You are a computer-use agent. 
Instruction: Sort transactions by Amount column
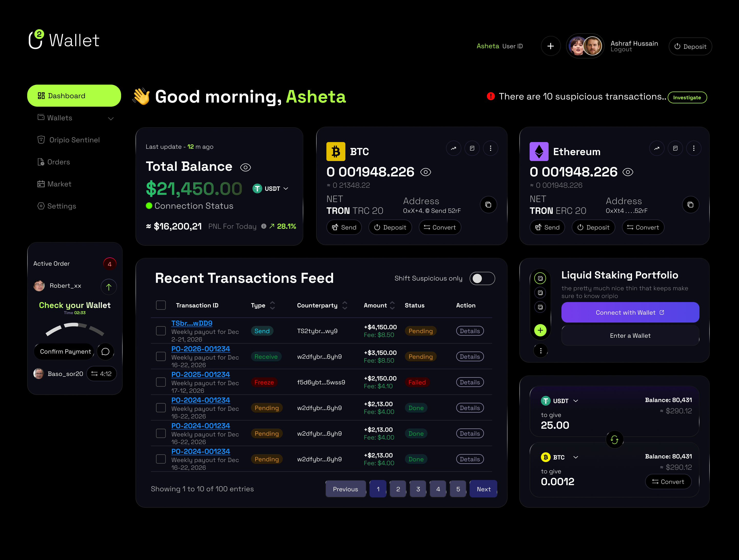[392, 305]
